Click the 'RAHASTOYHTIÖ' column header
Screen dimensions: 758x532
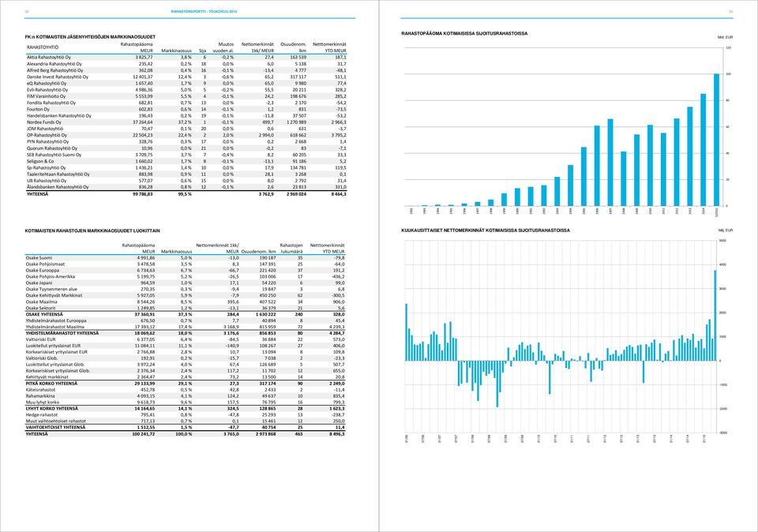[43, 47]
